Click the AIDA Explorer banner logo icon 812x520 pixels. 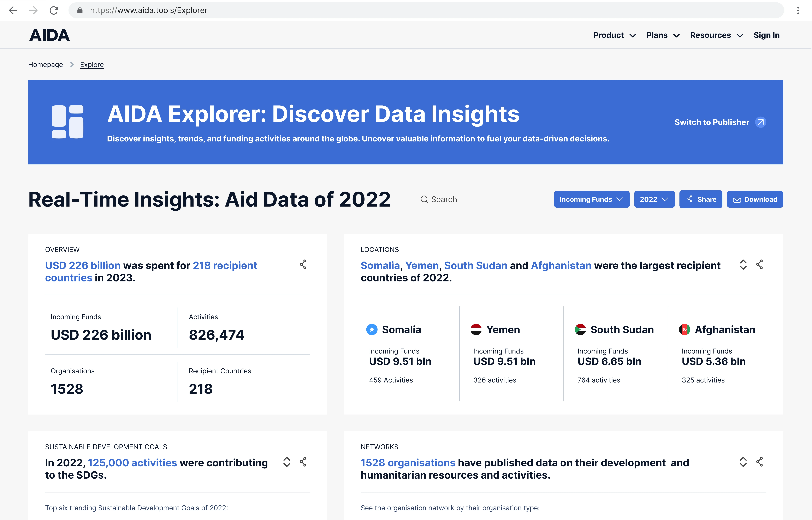[x=67, y=122]
